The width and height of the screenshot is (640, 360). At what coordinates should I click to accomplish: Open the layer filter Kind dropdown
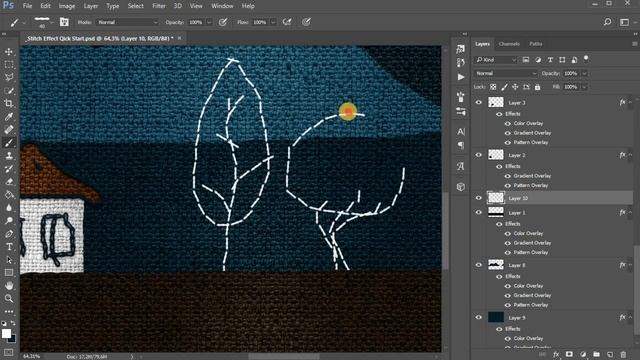click(496, 60)
